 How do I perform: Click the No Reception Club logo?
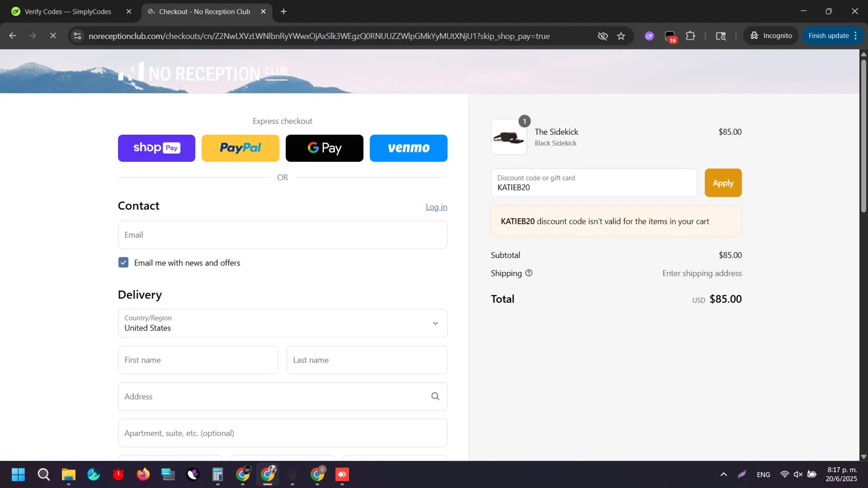[x=203, y=72]
